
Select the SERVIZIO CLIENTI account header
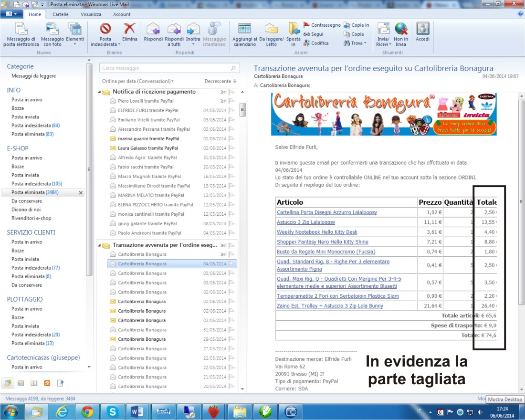[31, 232]
